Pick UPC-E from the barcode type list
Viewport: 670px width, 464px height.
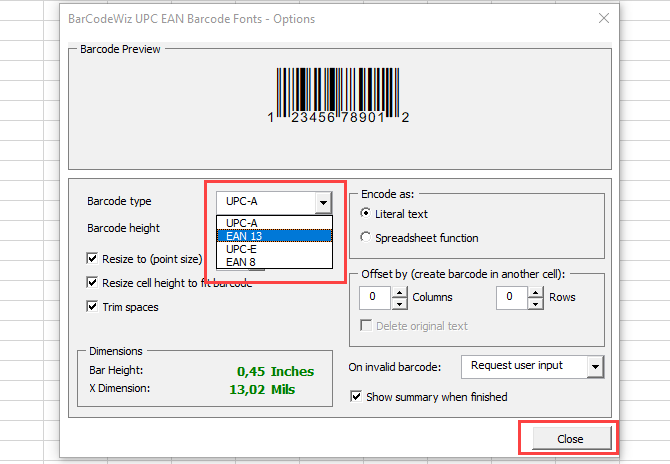click(x=274, y=249)
